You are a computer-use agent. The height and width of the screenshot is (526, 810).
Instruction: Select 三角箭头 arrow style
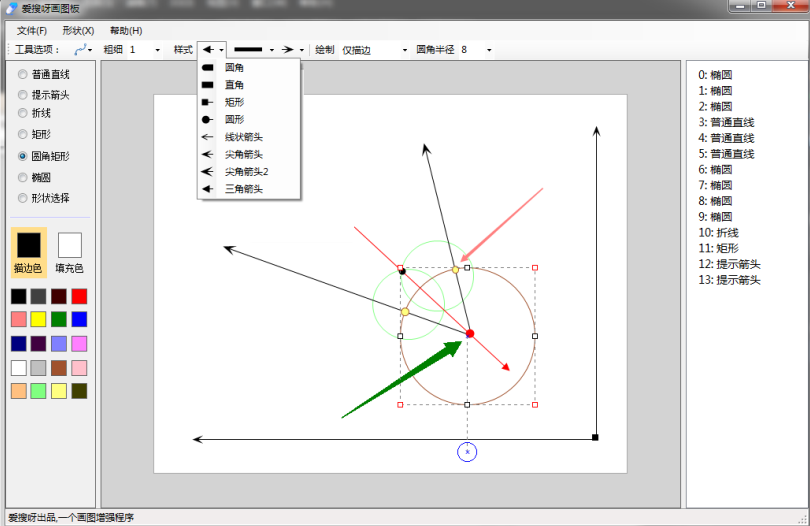244,188
